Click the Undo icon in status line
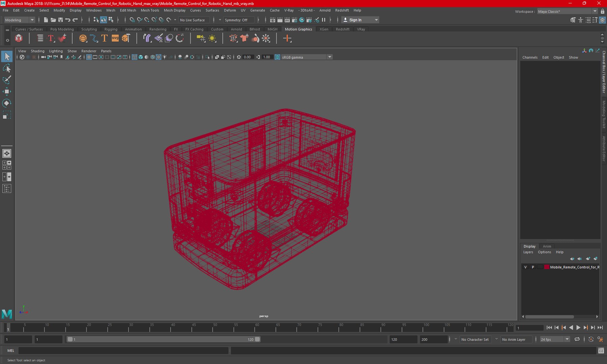The image size is (607, 364). coord(68,20)
